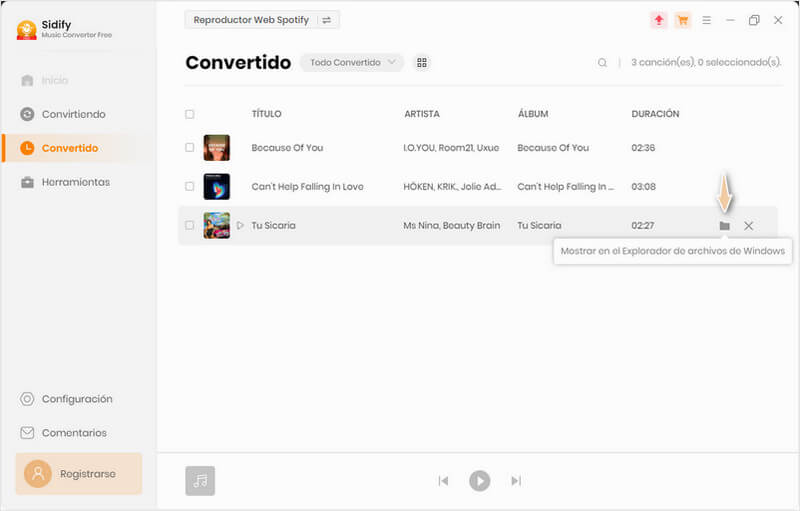Click the search magnifier icon
Screen dimensions: 800x511
point(603,63)
